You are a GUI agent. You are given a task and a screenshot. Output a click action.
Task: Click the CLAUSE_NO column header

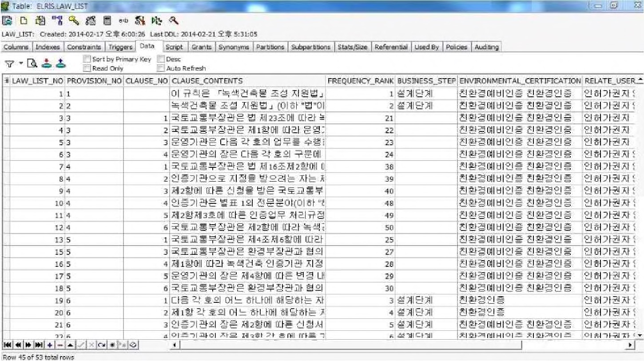tap(147, 81)
